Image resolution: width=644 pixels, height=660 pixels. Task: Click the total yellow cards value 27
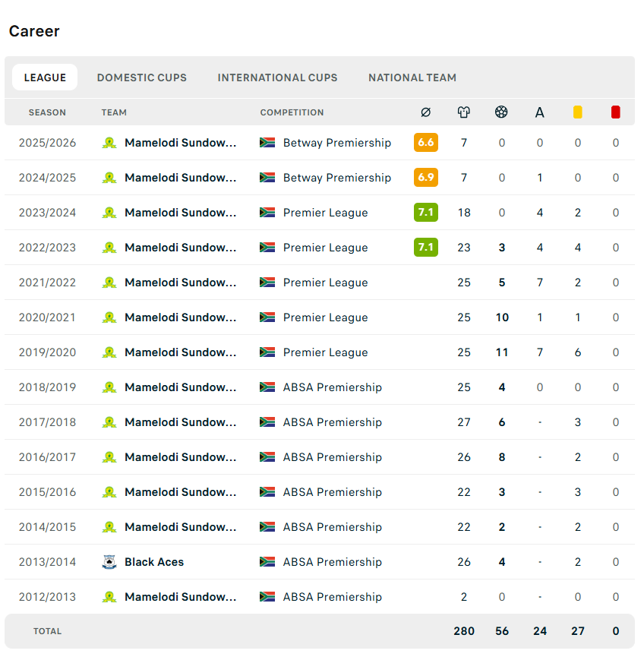(x=577, y=631)
